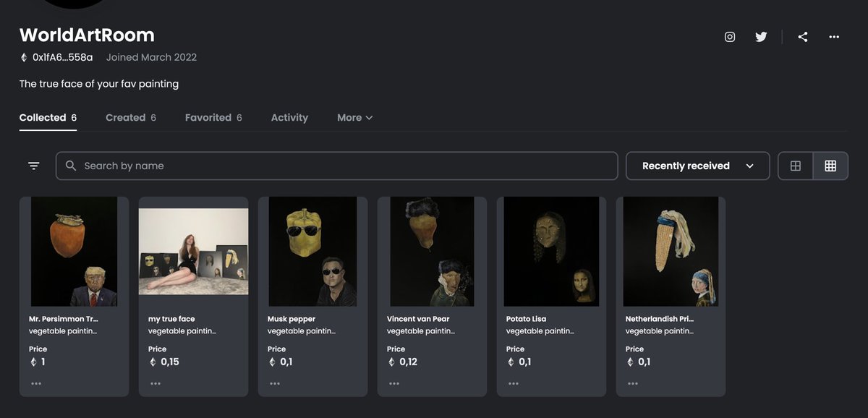Screen dimensions: 868x418
Task: Open the Potato Lisa painting thumbnail
Action: [551, 251]
